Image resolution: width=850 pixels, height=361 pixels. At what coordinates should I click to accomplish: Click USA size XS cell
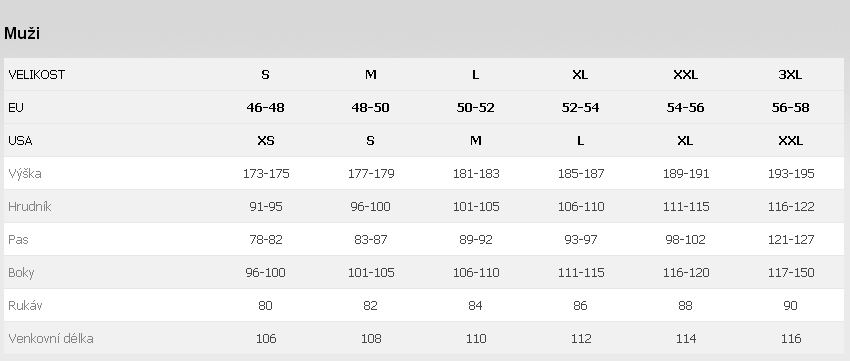click(x=265, y=141)
